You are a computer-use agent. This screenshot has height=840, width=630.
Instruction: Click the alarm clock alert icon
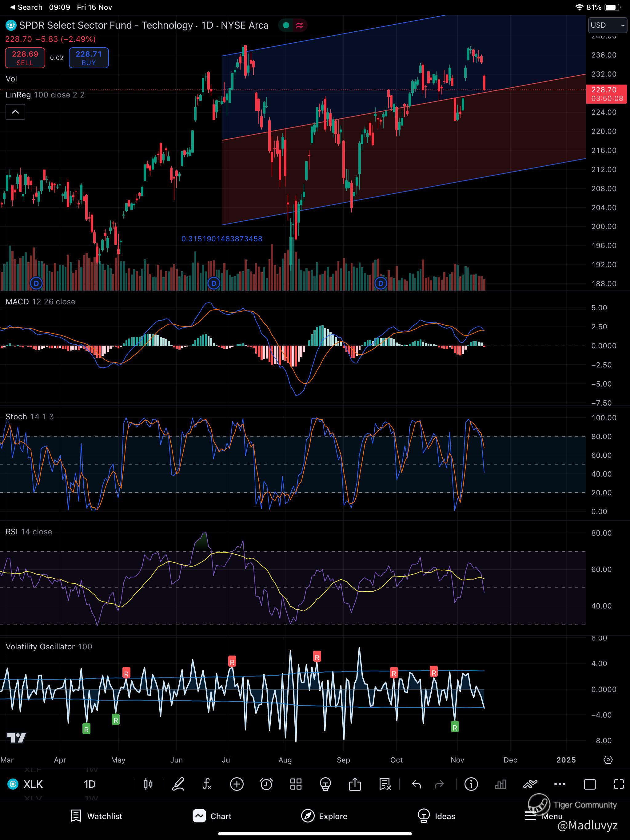(x=266, y=784)
